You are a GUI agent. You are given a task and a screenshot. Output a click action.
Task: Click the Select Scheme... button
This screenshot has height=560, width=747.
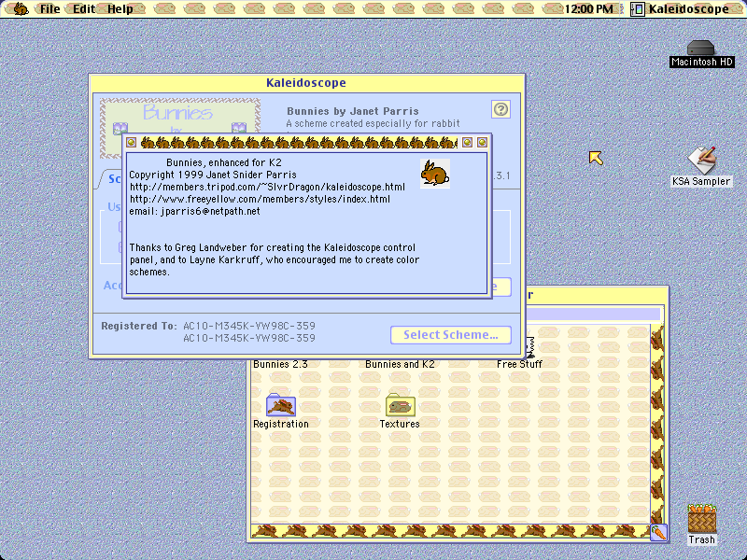click(451, 335)
